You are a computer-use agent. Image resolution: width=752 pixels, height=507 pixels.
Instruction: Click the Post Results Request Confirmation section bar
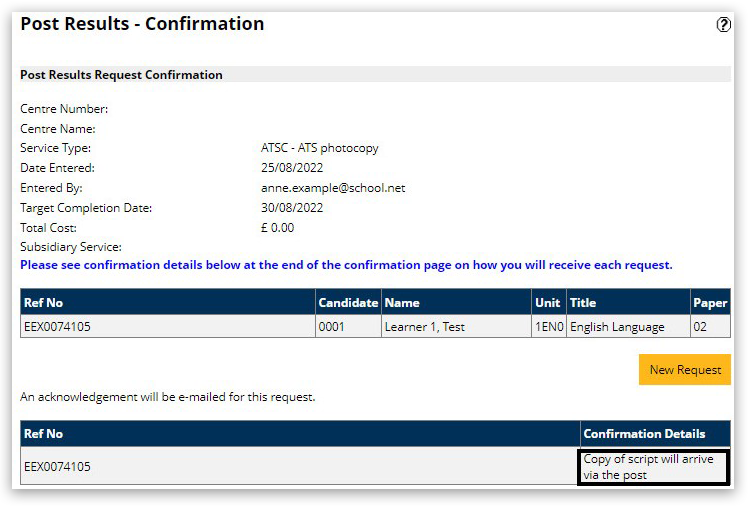coord(374,75)
